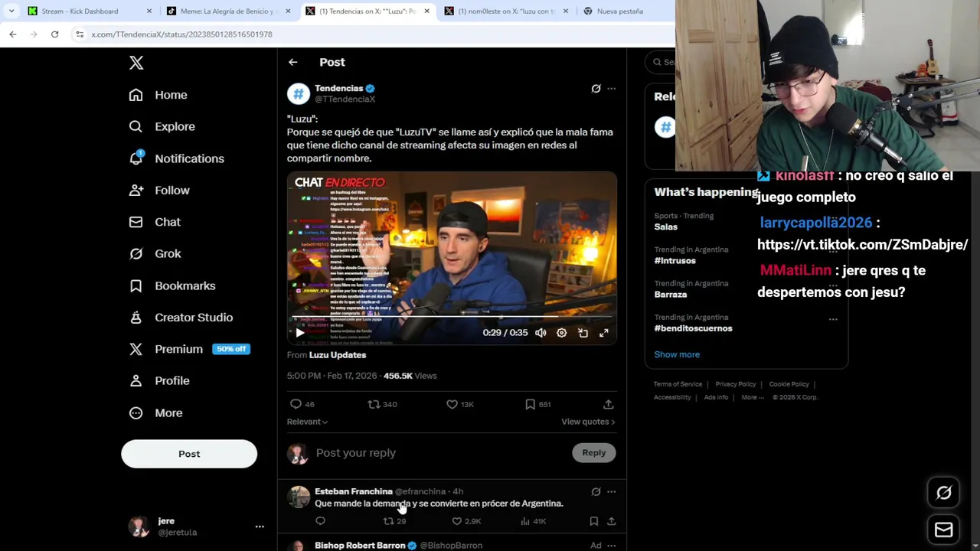This screenshot has height=551, width=980.
Task: View analytics for Esteban Franchina's reply
Action: (524, 521)
